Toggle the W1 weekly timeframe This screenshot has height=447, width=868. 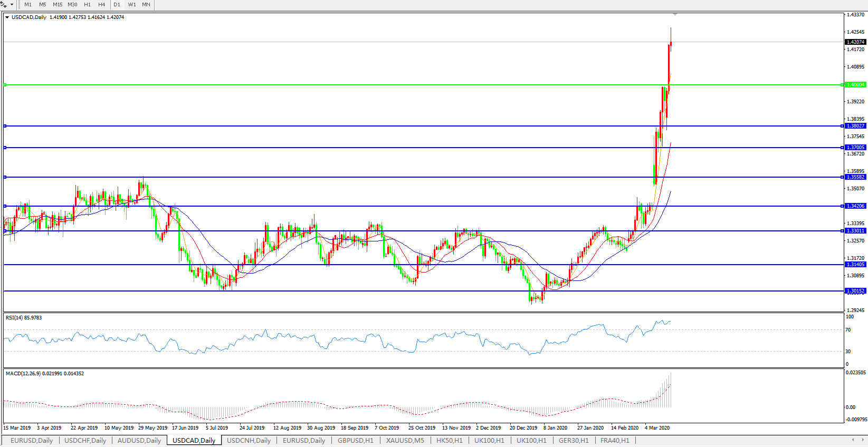pos(132,5)
